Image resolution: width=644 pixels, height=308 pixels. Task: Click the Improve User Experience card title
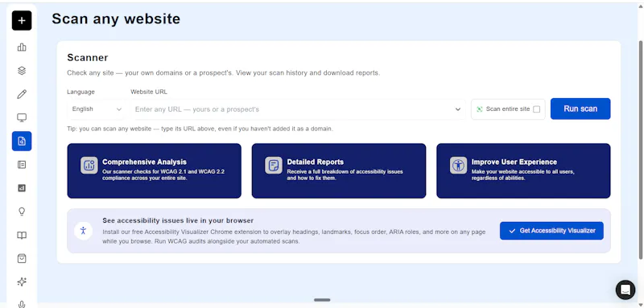pyautogui.click(x=514, y=162)
